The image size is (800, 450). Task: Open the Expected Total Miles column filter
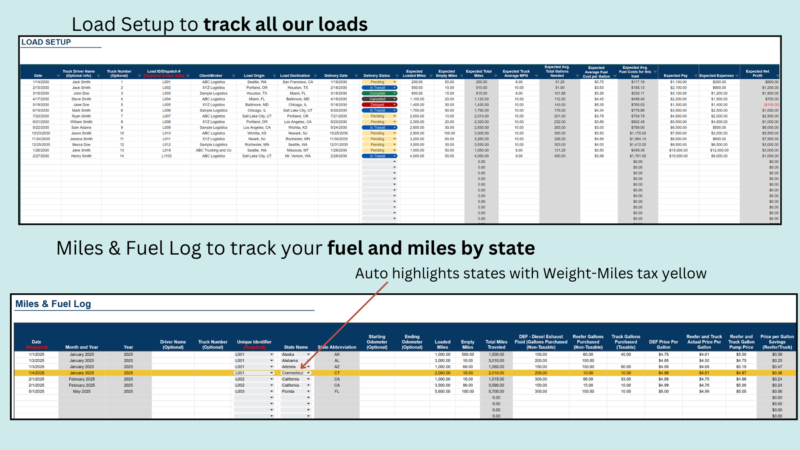click(x=495, y=76)
